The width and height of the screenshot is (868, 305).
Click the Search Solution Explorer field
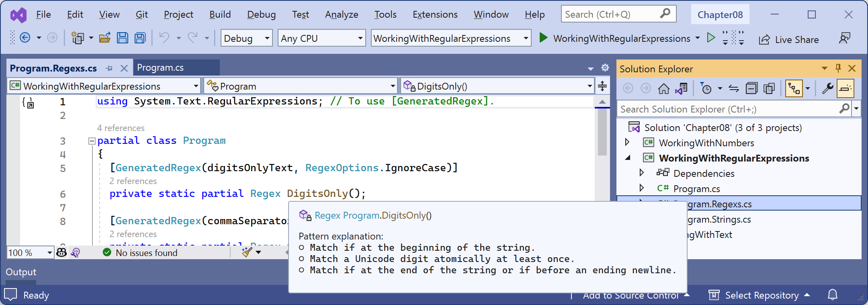(x=734, y=109)
